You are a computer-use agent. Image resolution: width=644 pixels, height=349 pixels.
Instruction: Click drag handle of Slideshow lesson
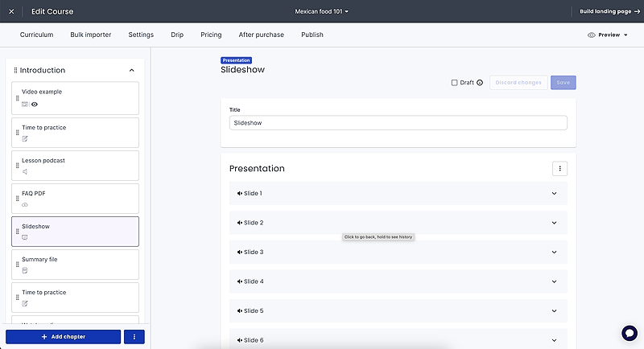(17, 232)
